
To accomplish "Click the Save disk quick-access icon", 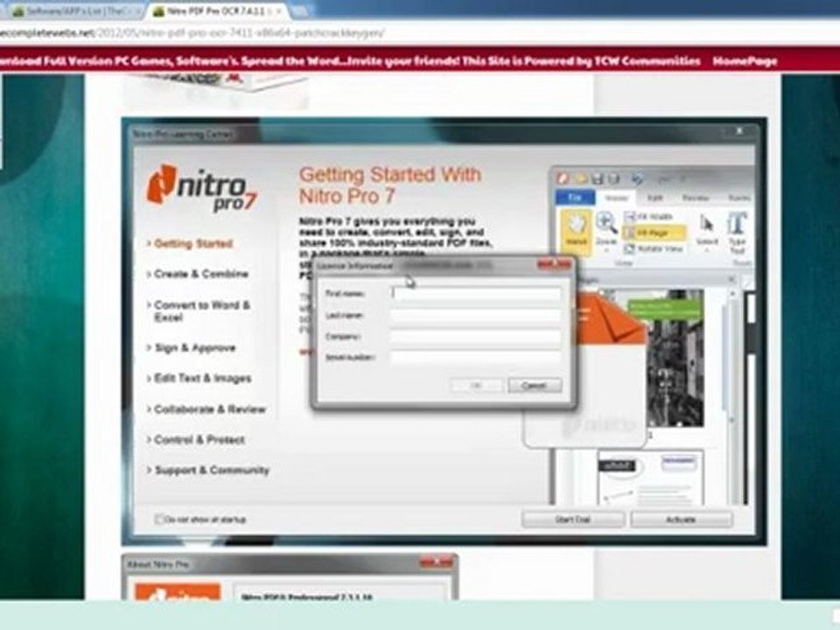I will click(598, 178).
